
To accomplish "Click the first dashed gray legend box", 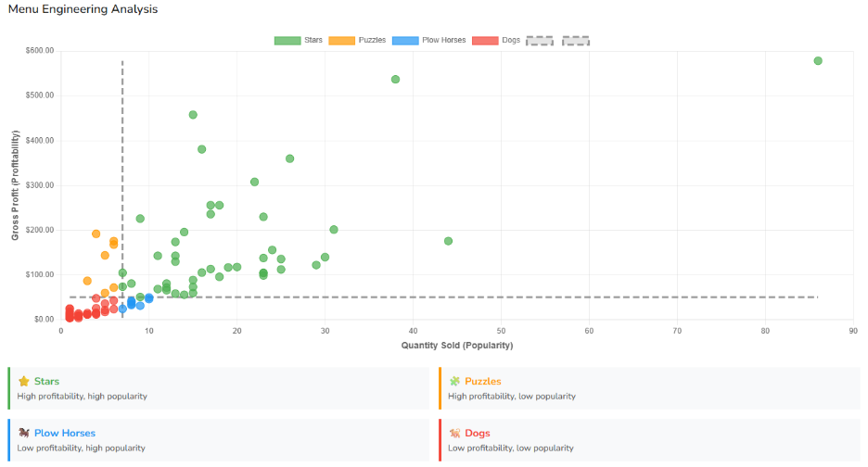I will click(539, 41).
